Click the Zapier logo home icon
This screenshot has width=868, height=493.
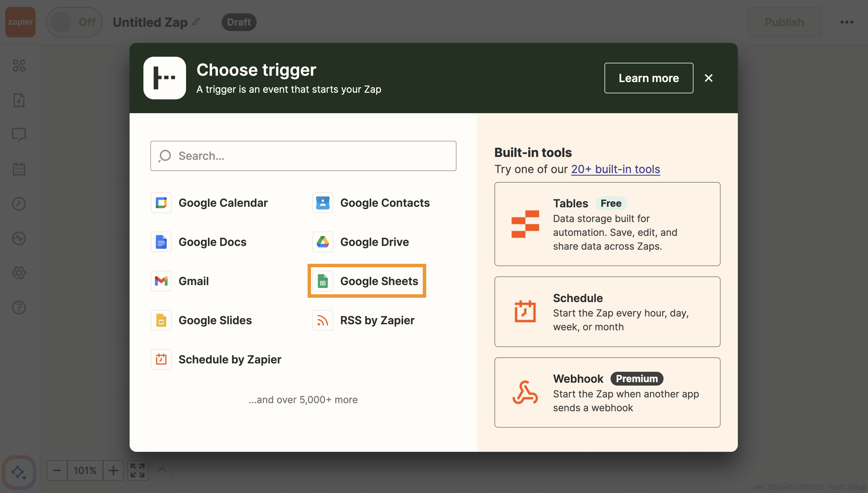tap(20, 22)
